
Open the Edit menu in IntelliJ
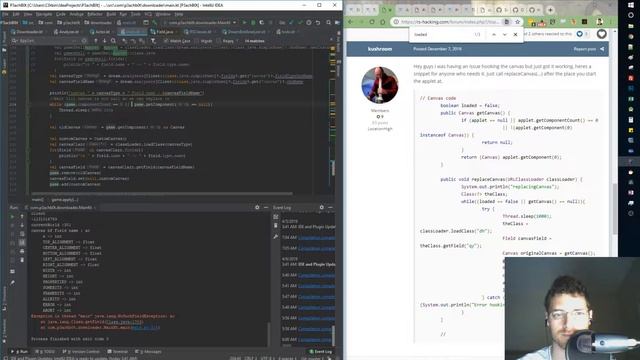(x=16, y=14)
